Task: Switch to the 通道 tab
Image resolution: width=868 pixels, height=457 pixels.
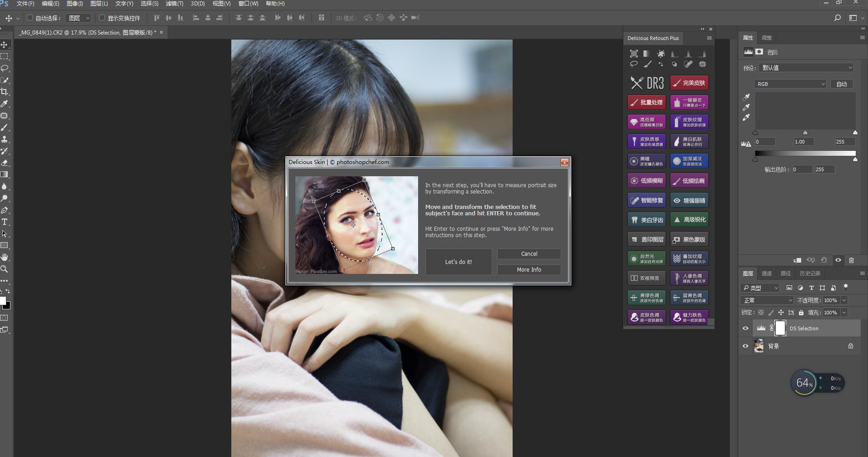Action: 767,273
